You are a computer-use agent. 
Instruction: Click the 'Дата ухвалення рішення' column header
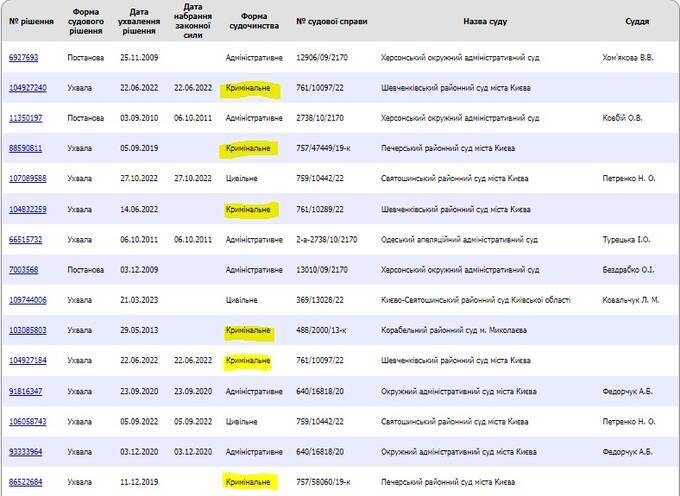click(x=139, y=21)
